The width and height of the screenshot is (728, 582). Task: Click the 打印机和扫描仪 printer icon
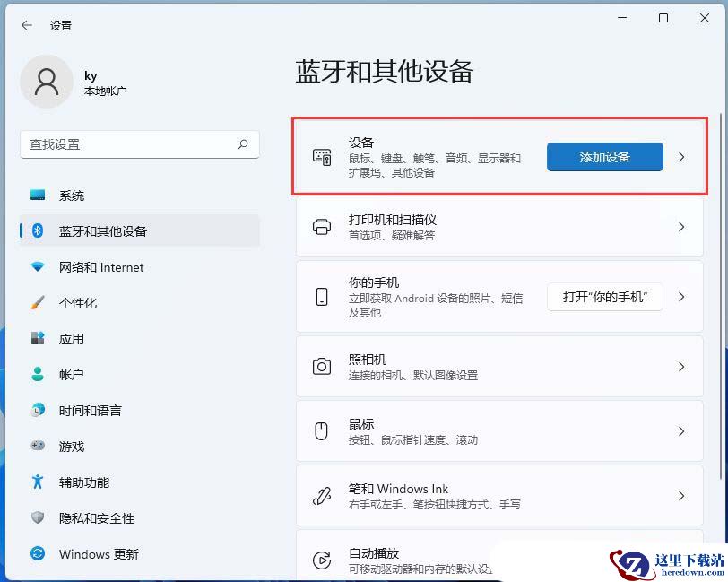click(321, 227)
